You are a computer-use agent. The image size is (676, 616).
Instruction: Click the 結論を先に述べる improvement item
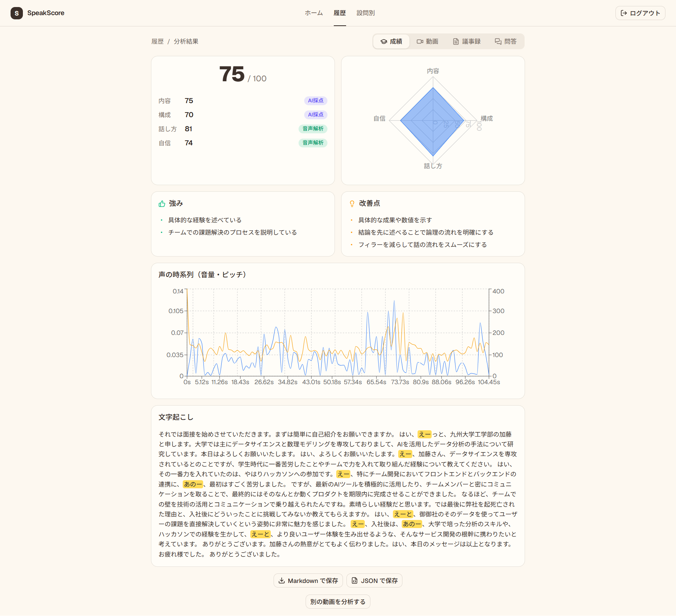pyautogui.click(x=426, y=233)
